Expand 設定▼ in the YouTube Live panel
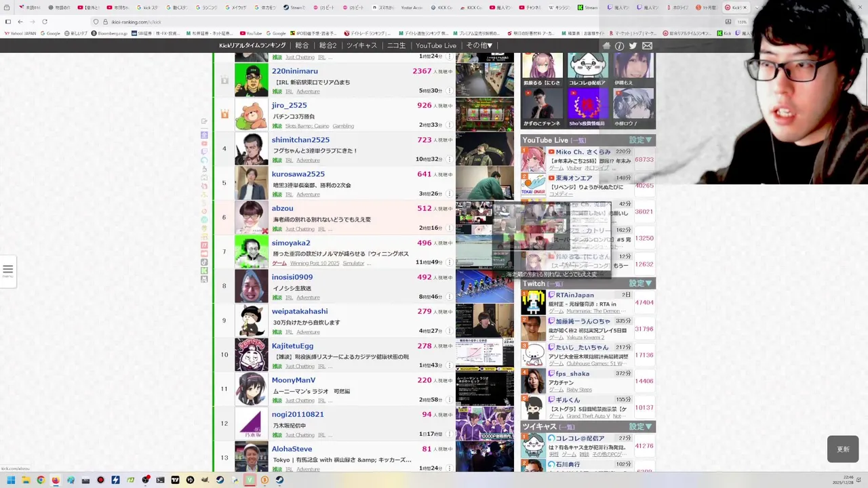 coord(640,140)
